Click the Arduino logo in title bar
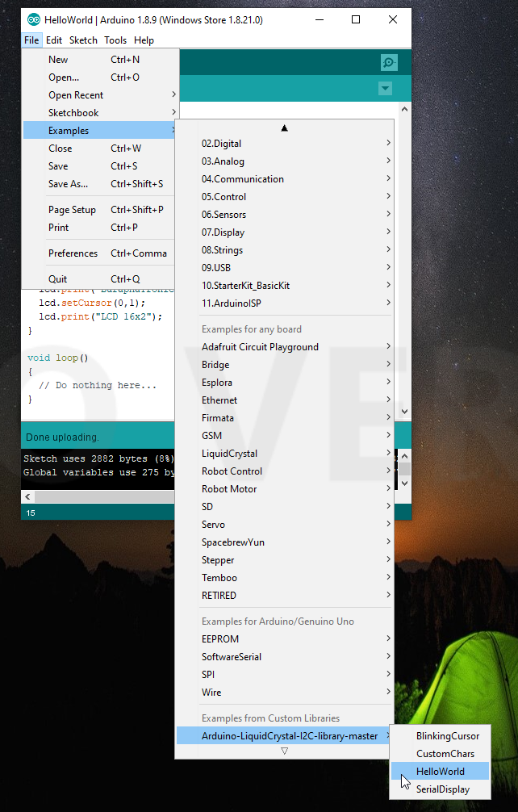This screenshot has height=812, width=518. pyautogui.click(x=34, y=19)
